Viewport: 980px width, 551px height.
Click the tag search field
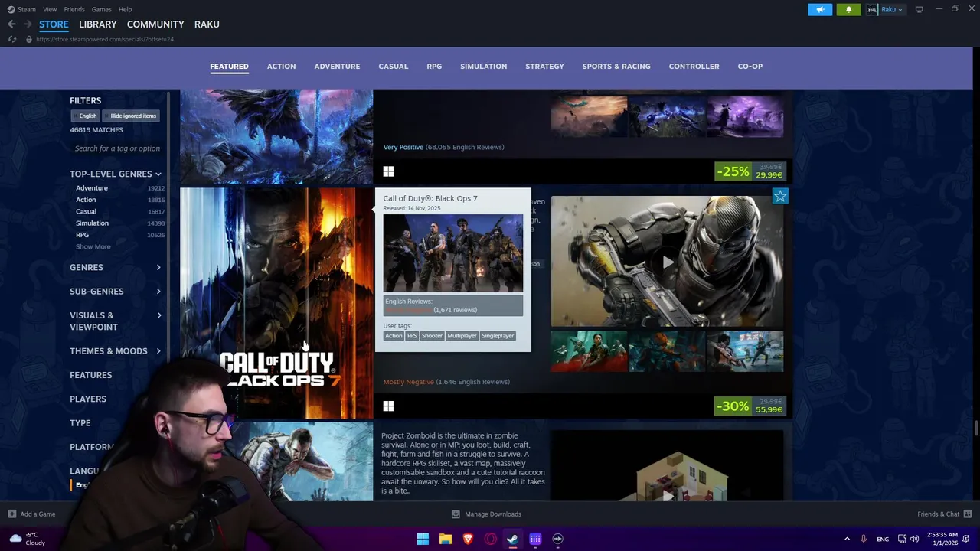pyautogui.click(x=117, y=148)
